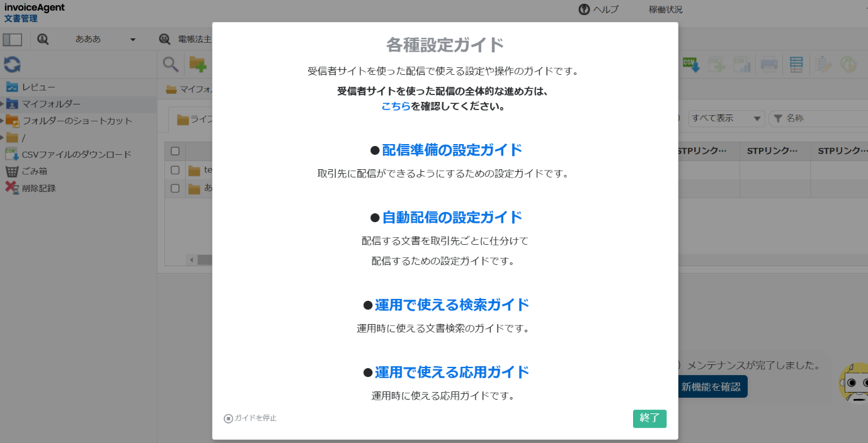Open the あああ search dropdown
This screenshot has width=868, height=443.
(x=105, y=39)
